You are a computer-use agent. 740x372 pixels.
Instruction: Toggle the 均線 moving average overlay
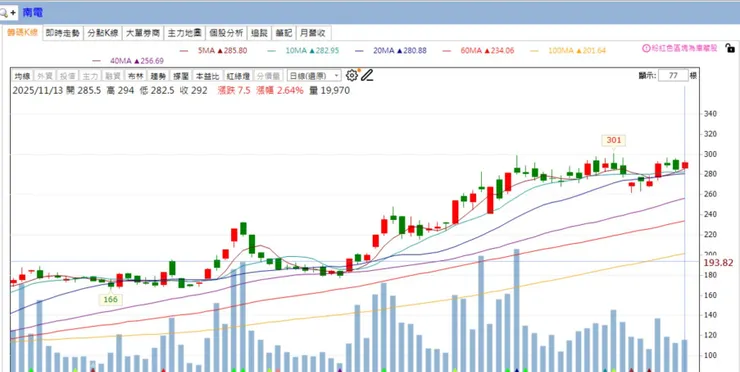click(x=22, y=76)
